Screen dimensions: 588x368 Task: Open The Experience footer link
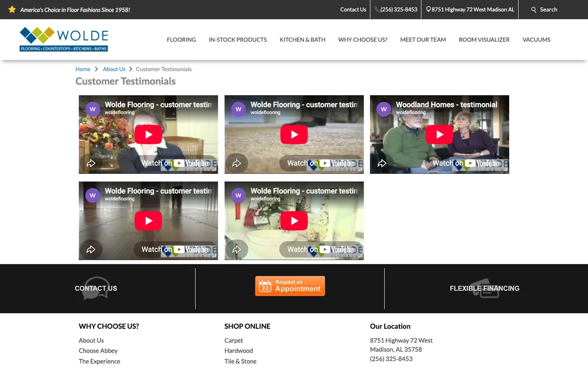coord(99,361)
